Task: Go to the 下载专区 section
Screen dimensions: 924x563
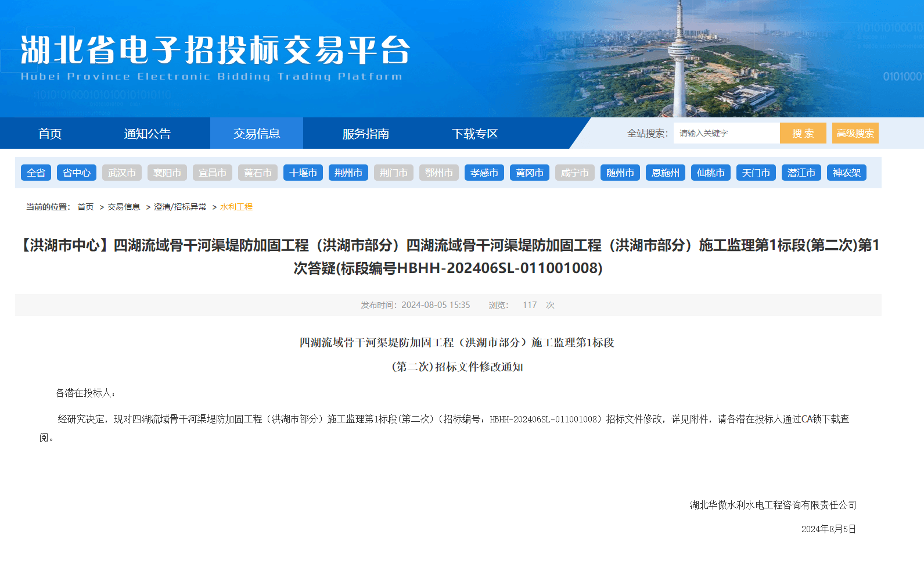Action: [474, 134]
